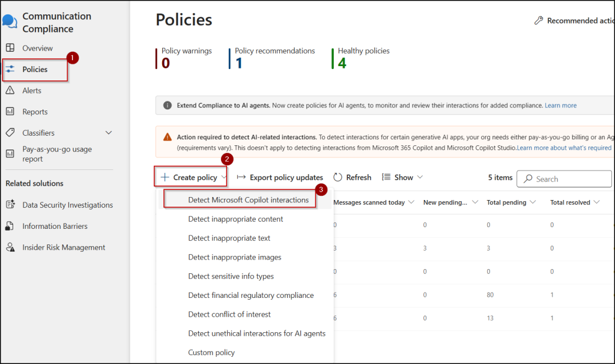615x364 pixels.
Task: Click the info icon in the Extend Compliance banner
Action: 168,105
